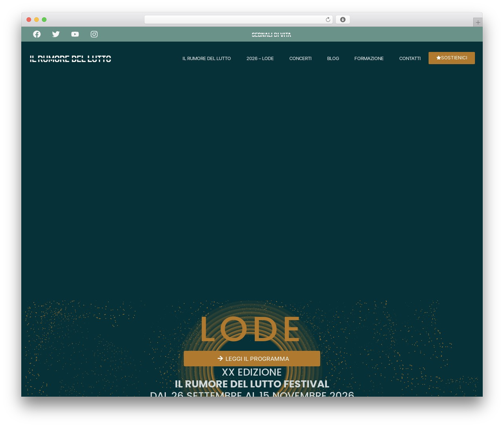The width and height of the screenshot is (504, 427).
Task: Click the Leggi il Programma button
Action: coord(252,358)
